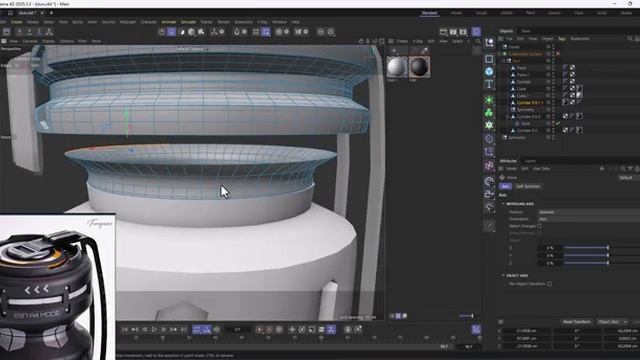Open the Simulate menu
Image resolution: width=640 pixels, height=360 pixels.
pos(188,22)
